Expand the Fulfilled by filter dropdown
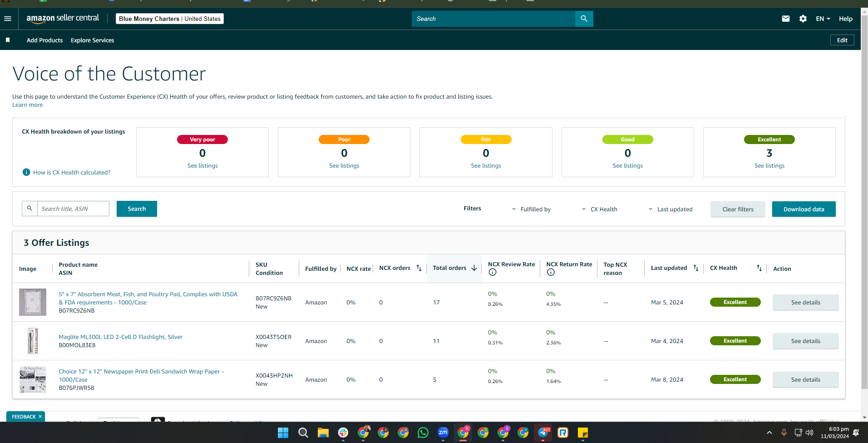This screenshot has height=443, width=868. pos(531,209)
